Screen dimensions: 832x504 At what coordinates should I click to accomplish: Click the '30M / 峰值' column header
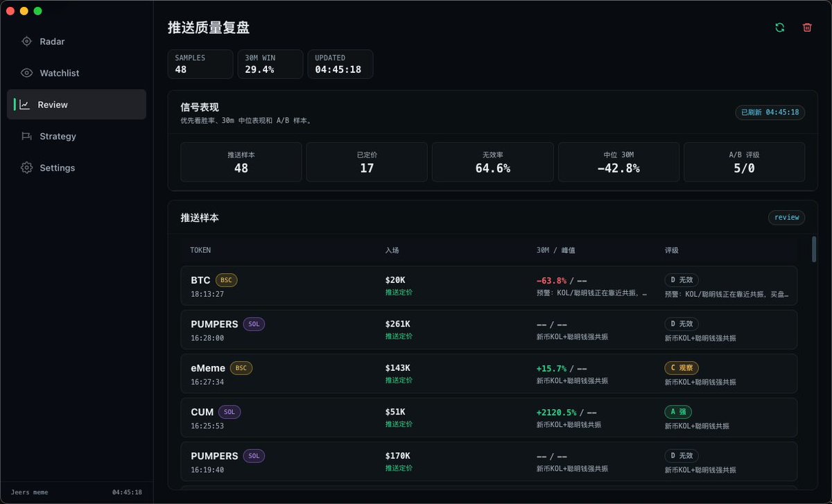click(x=557, y=250)
